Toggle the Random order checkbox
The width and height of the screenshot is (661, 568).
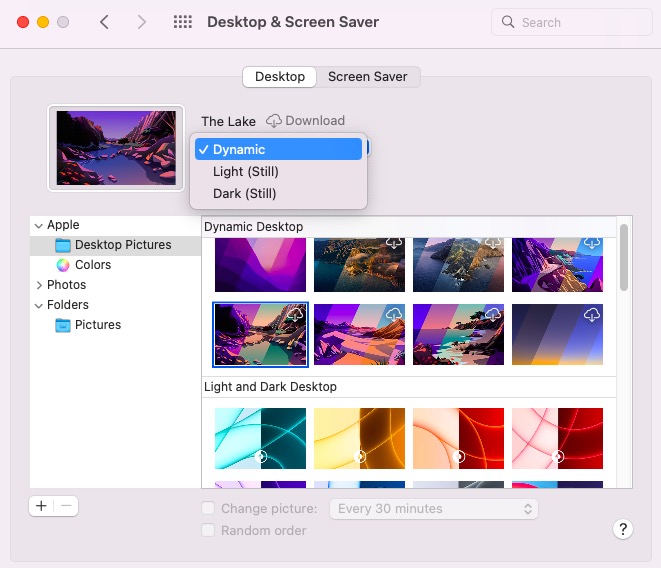208,530
